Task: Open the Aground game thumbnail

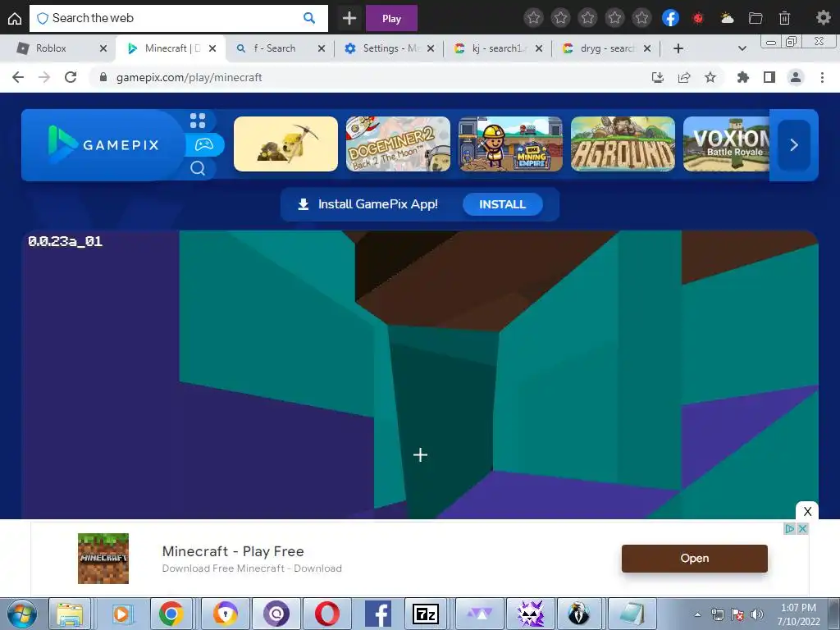Action: pos(623,144)
